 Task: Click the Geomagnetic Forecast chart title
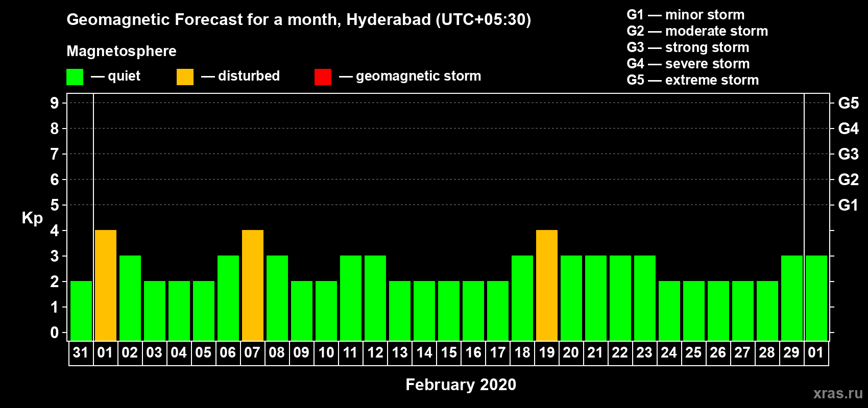299,20
